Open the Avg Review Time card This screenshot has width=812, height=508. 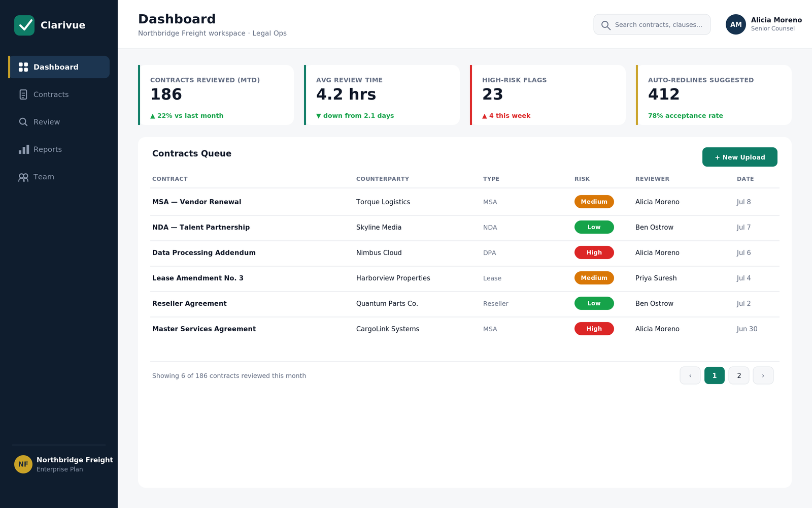382,95
